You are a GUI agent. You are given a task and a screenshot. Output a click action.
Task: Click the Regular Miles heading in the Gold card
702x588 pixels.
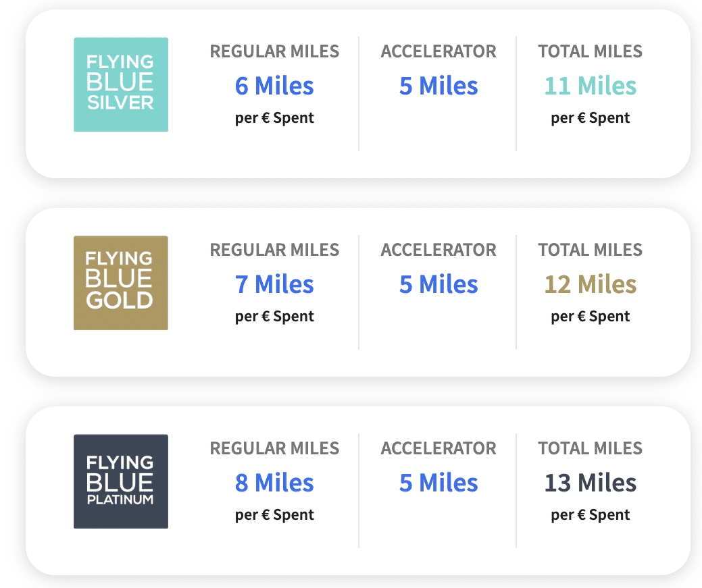[274, 250]
